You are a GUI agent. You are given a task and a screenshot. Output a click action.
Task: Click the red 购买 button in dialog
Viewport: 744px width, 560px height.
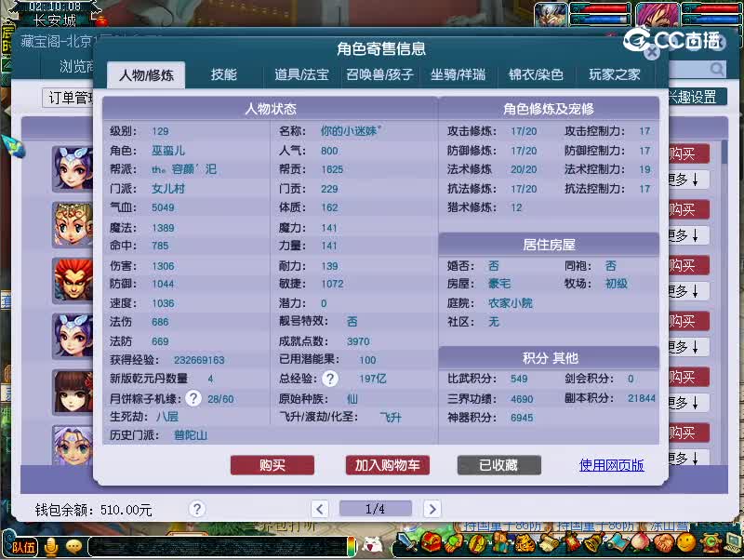pyautogui.click(x=272, y=465)
